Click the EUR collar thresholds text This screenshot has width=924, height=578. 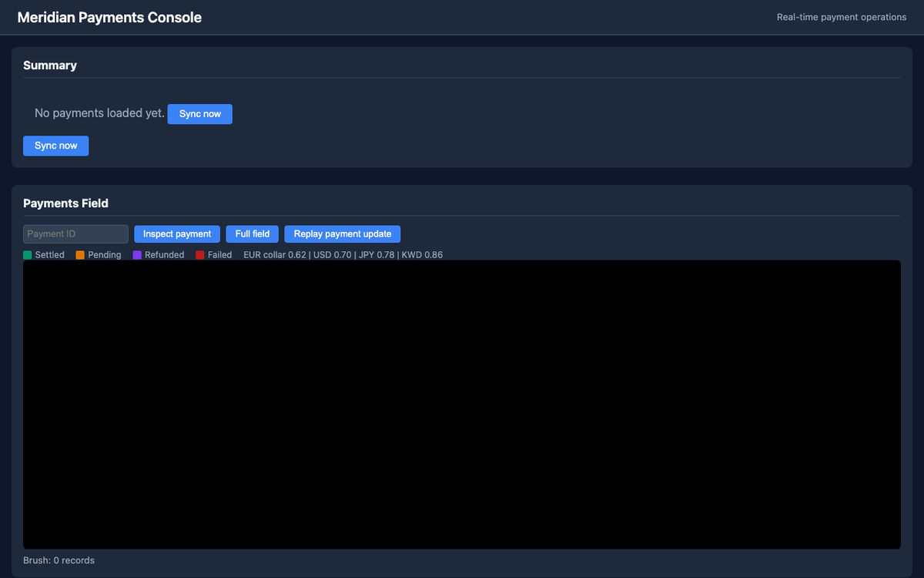(x=343, y=255)
